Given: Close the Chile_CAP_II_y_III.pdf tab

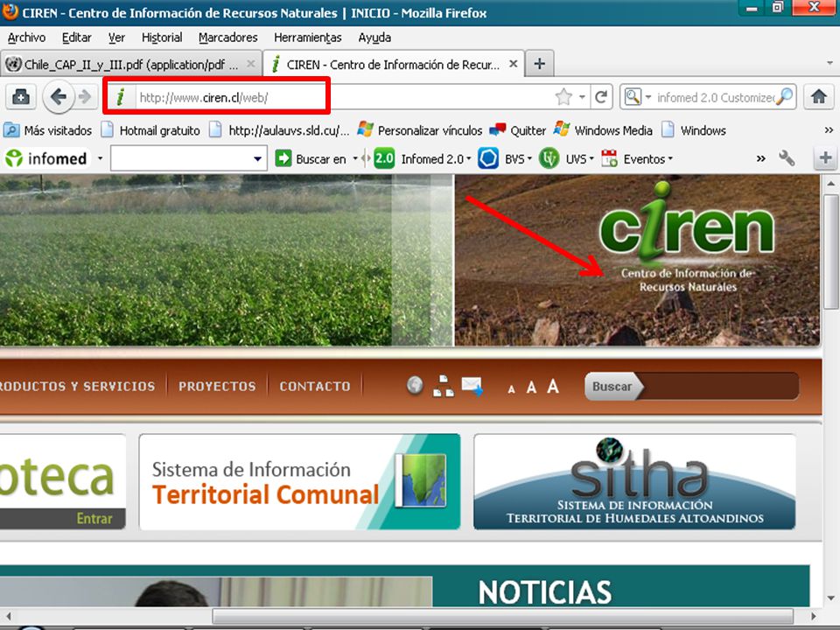Looking at the screenshot, I should (250, 64).
